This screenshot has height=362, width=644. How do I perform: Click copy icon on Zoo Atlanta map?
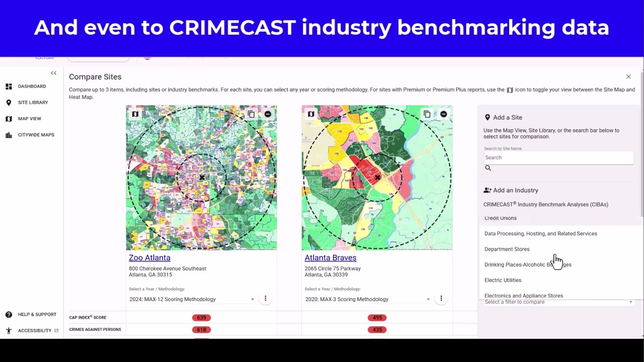[x=251, y=114]
